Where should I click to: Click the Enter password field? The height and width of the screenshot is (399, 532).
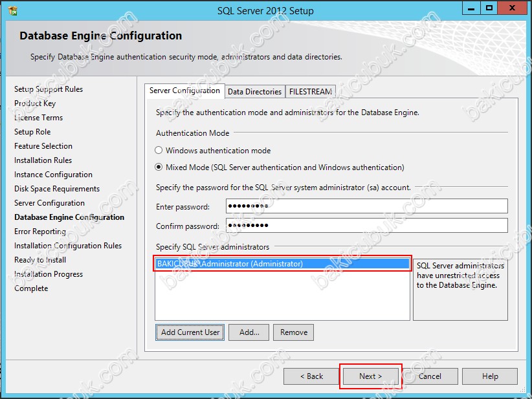tap(367, 206)
